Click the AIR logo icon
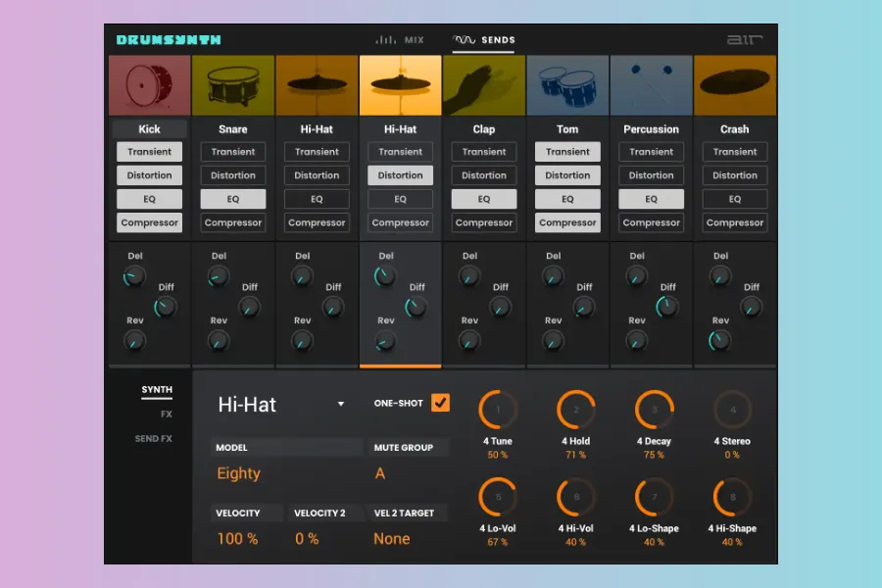 pos(744,40)
